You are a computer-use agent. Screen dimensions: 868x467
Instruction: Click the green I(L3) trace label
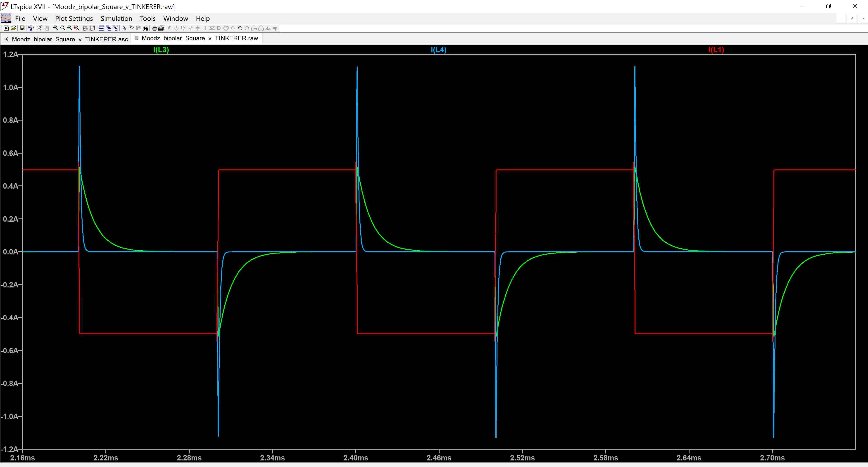pos(161,50)
